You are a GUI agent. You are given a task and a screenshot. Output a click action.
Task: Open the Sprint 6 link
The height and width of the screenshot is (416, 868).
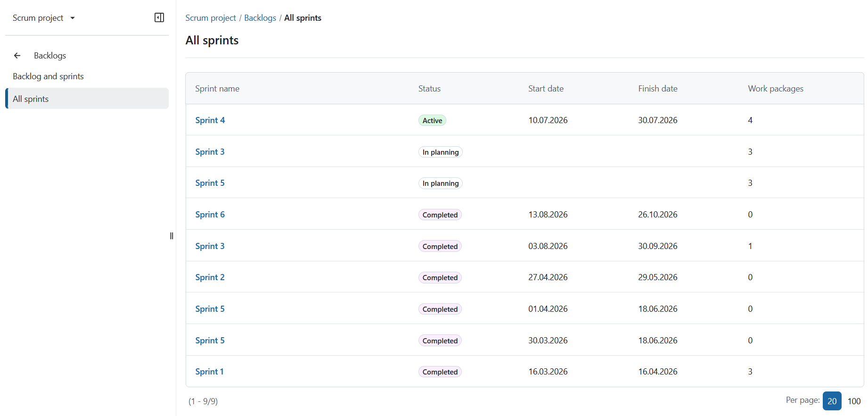210,215
